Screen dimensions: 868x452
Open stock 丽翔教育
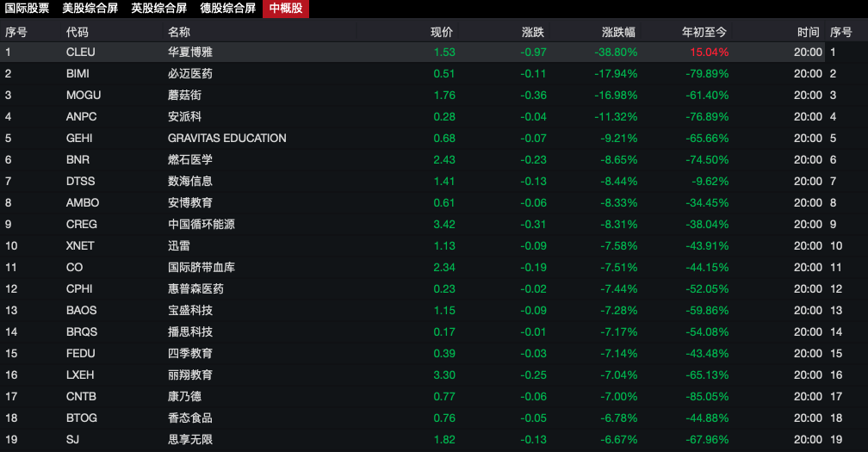(x=189, y=375)
